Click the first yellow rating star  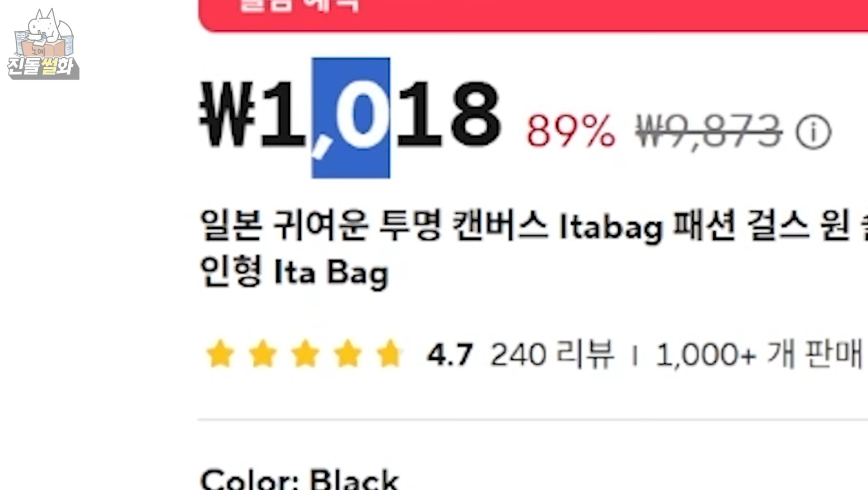pyautogui.click(x=220, y=354)
